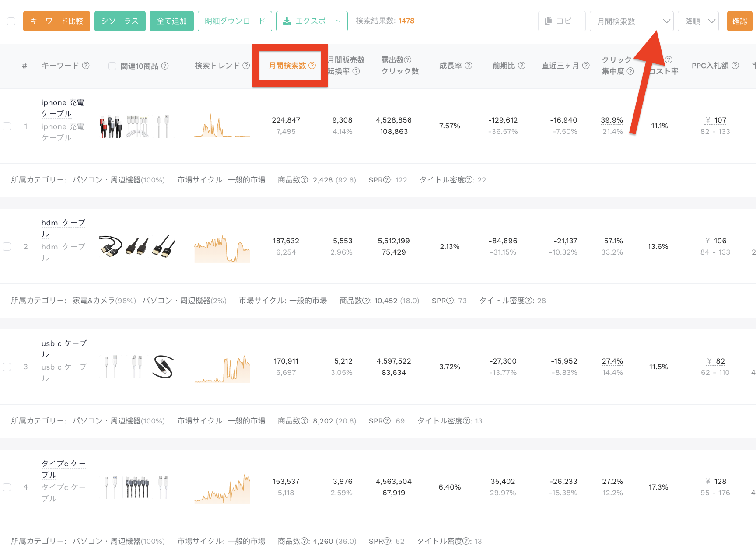Click the キーワード比較 button
756x553 pixels.
click(56, 21)
